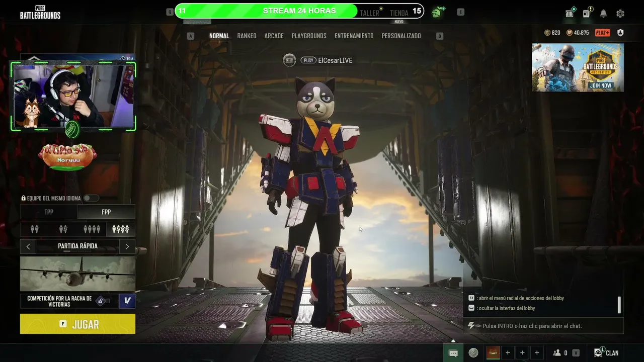The image size is (644, 362).
Task: Open the CLAN menu
Action: tap(606, 353)
